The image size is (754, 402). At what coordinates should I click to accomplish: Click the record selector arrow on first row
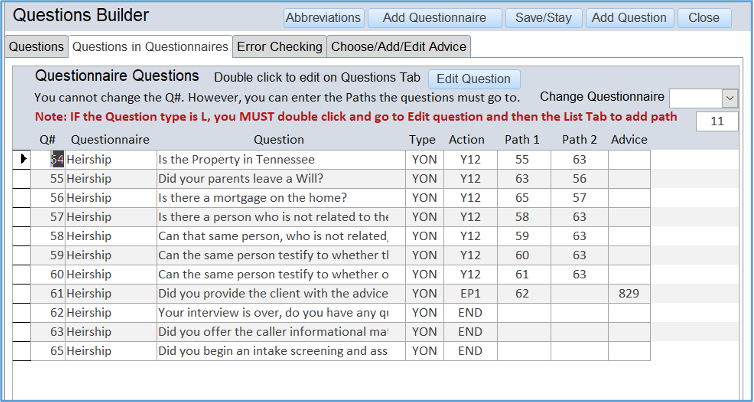pos(22,159)
